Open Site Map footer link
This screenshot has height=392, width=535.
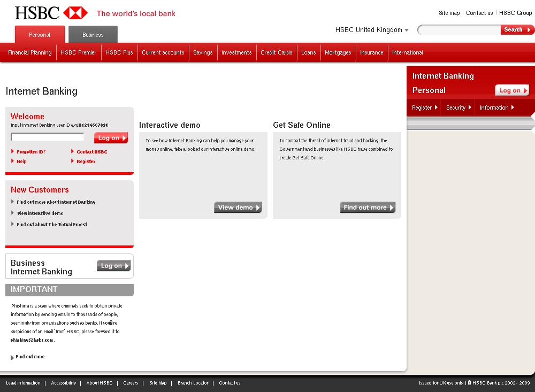[158, 383]
